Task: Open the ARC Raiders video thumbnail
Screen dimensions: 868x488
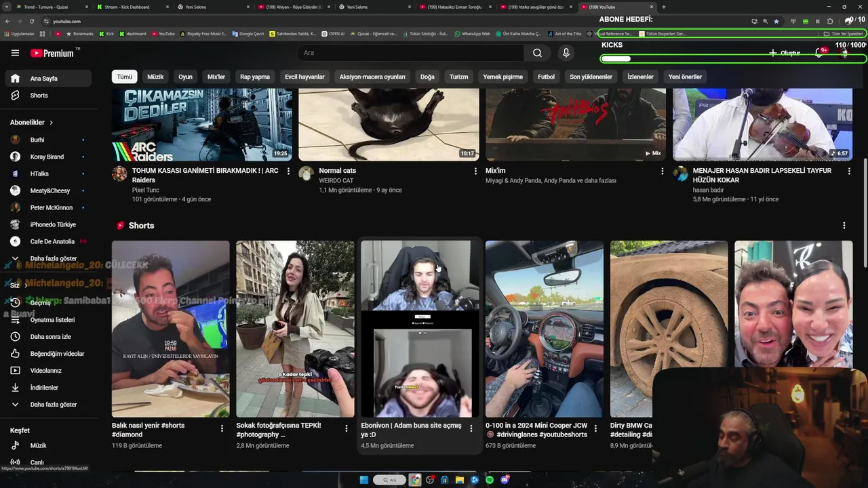Action: (202, 124)
